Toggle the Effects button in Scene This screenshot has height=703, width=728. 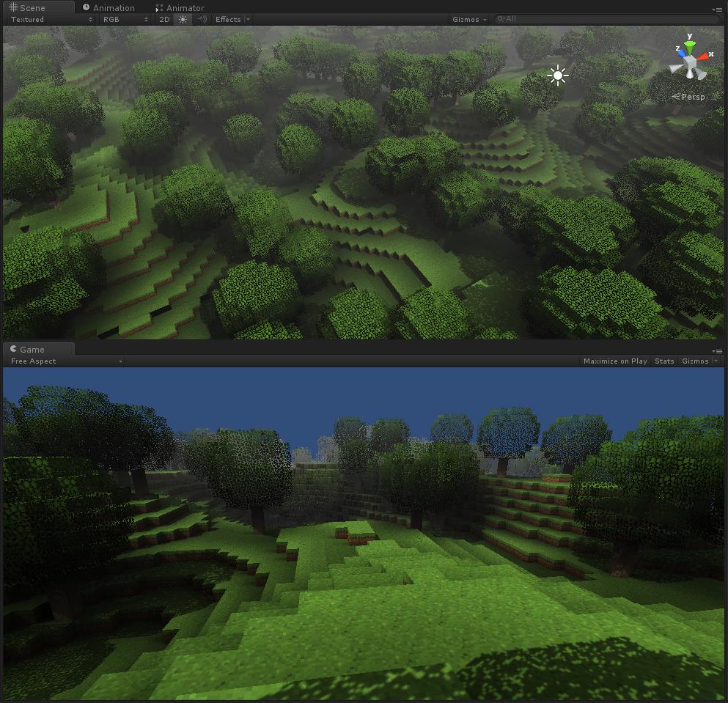tap(228, 20)
